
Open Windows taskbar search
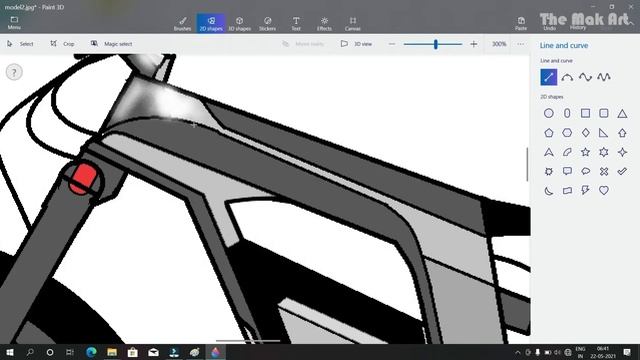30,352
